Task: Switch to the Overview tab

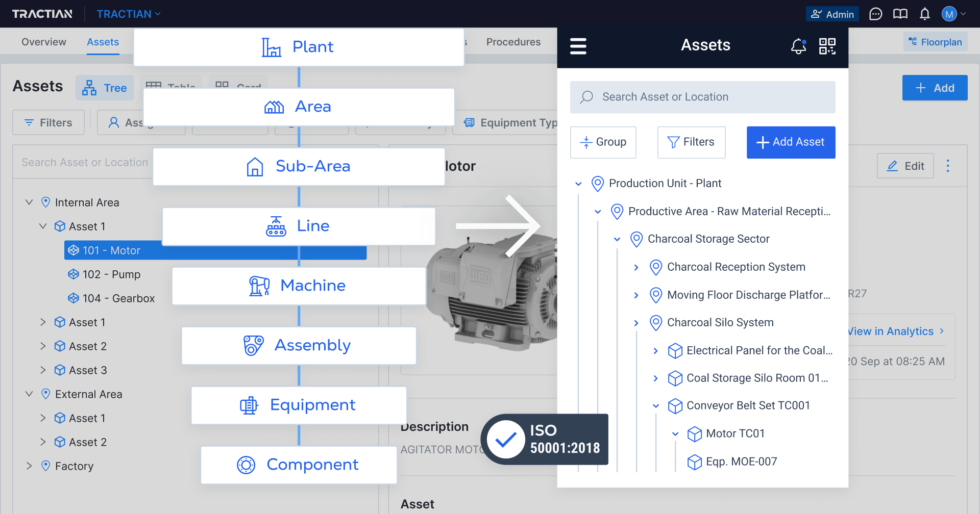Action: pos(44,41)
